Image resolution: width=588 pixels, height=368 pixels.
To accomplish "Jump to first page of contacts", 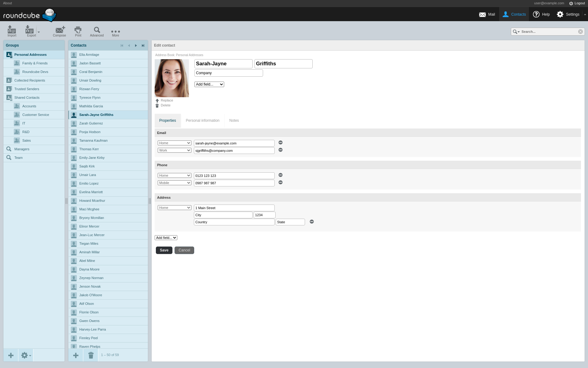I will 122,45.
